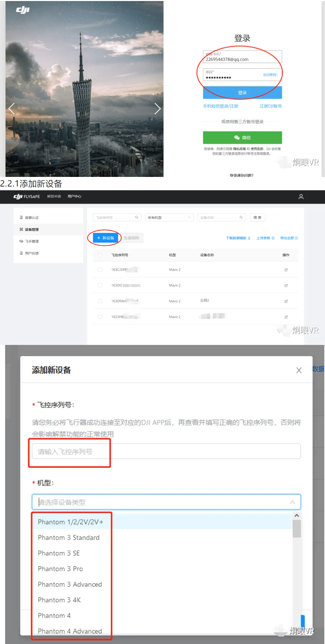Screen dimensions: 325x644
Task: Close the 添加新设备 dialog with X
Action: 299,370
